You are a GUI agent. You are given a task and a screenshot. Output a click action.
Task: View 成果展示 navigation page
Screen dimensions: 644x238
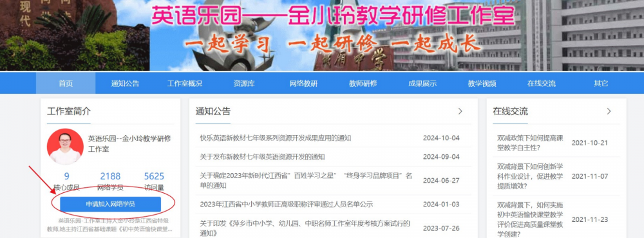(422, 84)
